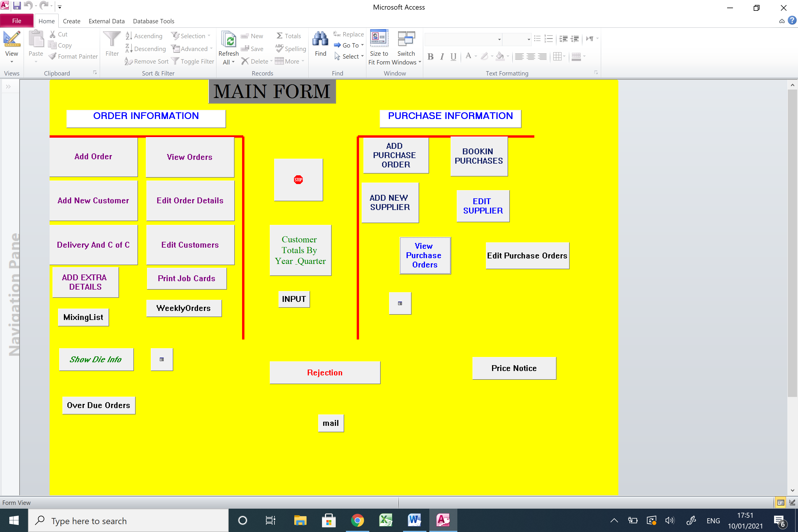Click the View design icon in ribbon

pos(12,39)
